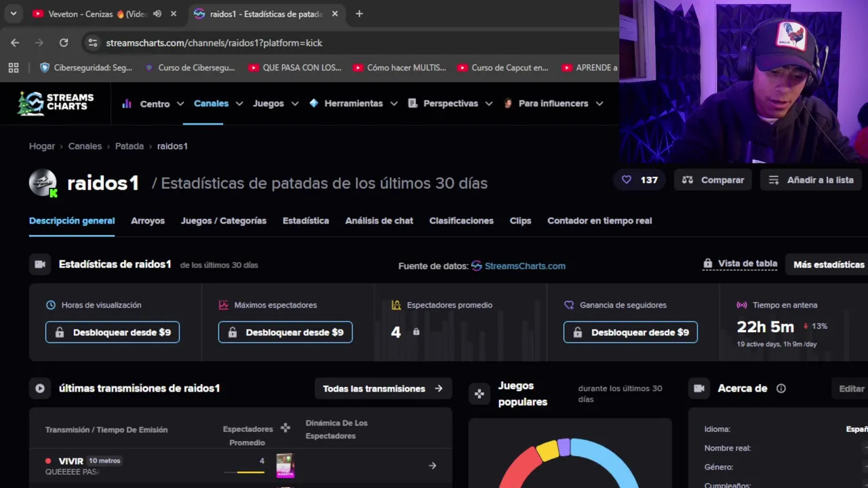Screen dimensions: 868x488
Task: Open the locked Vista de tabla view
Action: point(740,264)
